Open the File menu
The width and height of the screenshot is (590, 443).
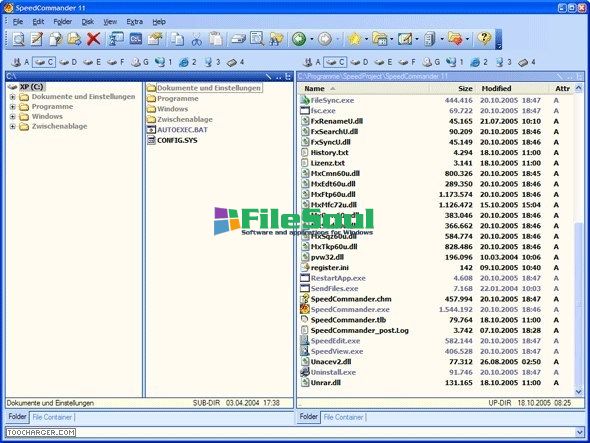coord(18,22)
